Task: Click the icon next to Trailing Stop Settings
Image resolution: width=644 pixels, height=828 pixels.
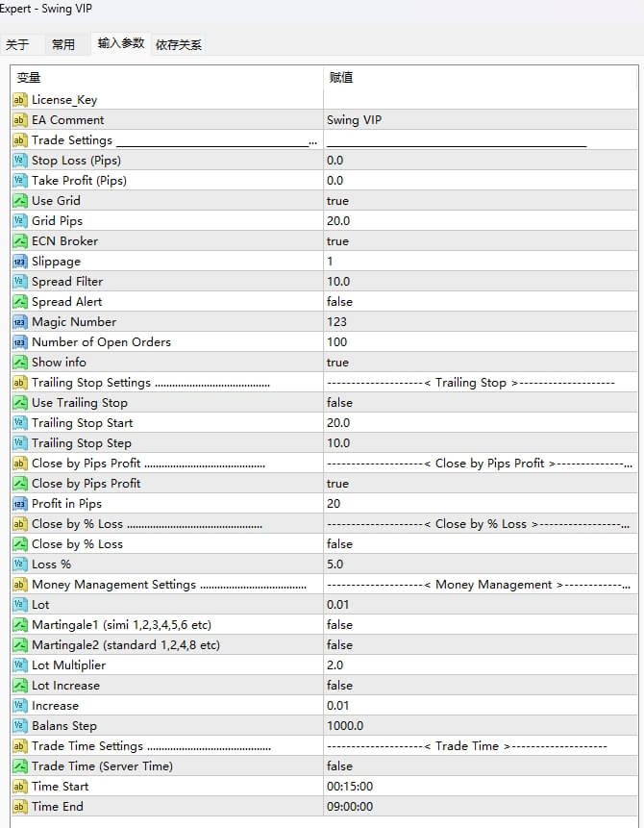Action: pos(19,383)
